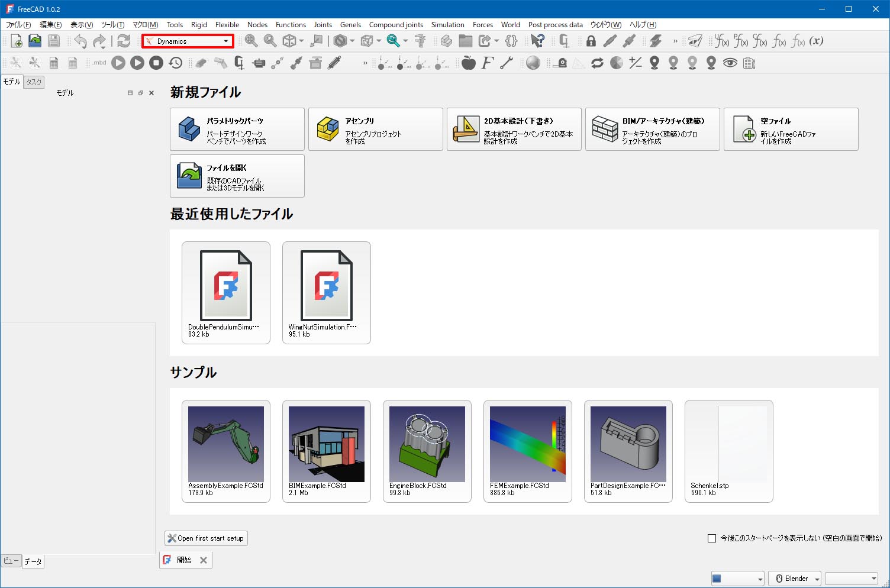The height and width of the screenshot is (588, 890).
Task: Activate the What's This help cursor
Action: coord(537,41)
